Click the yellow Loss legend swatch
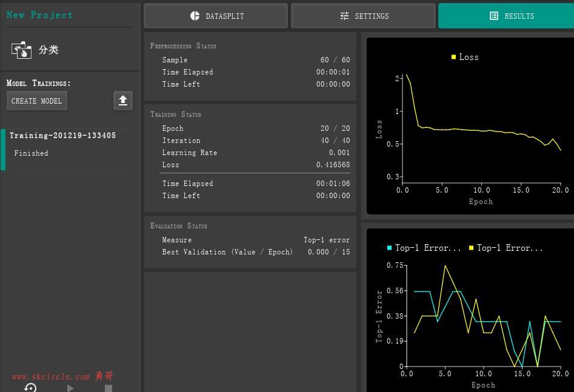The height and width of the screenshot is (392, 574). 453,57
